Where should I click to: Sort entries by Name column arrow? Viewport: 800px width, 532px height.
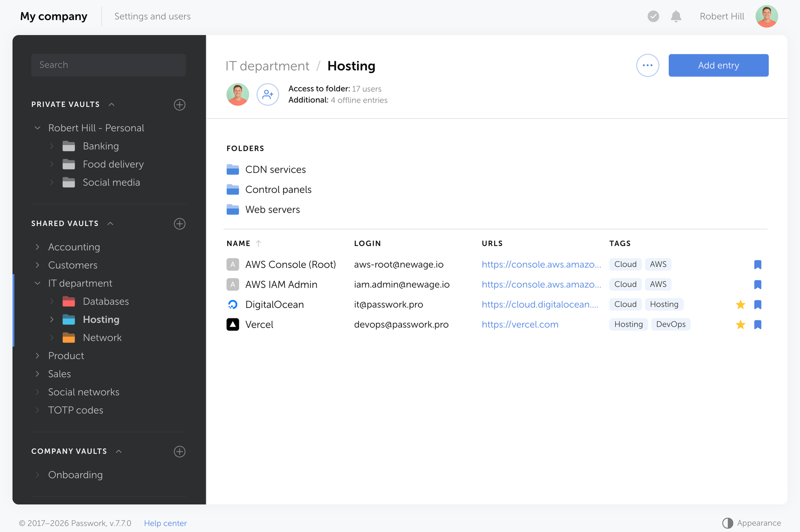[x=258, y=243]
